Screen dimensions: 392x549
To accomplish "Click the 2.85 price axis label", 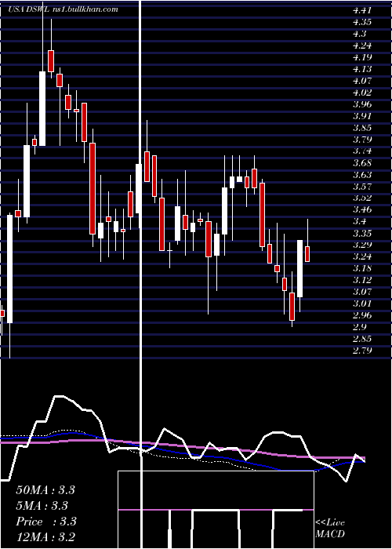I will pyautogui.click(x=362, y=339).
